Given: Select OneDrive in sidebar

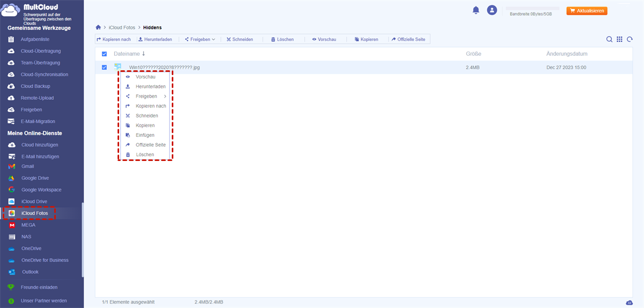Looking at the screenshot, I should (x=31, y=248).
